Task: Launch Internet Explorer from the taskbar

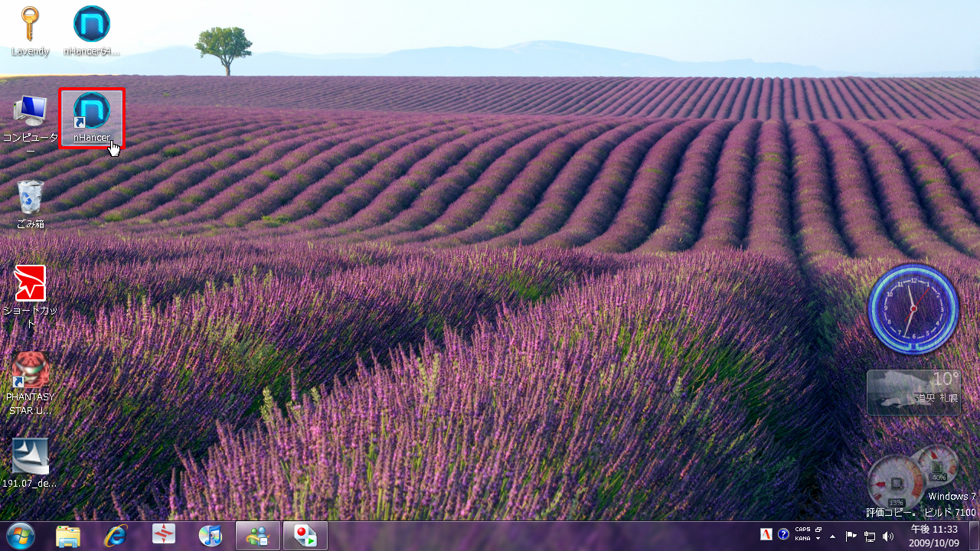Action: [x=116, y=536]
